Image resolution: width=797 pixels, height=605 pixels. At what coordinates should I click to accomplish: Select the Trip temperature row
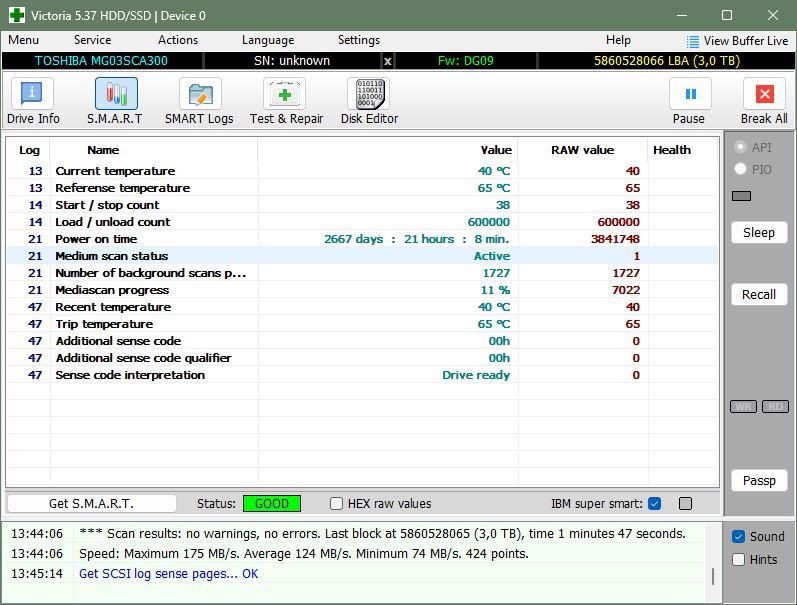(x=363, y=324)
